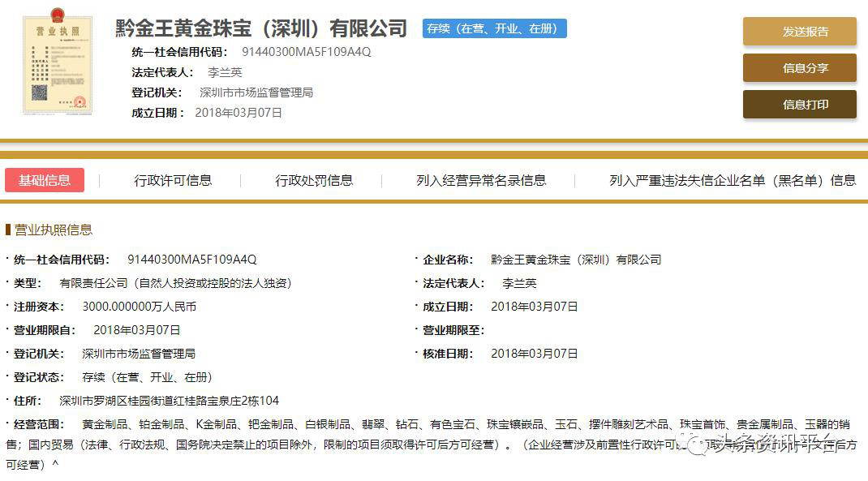Click the national emblem atop the license

(x=57, y=15)
